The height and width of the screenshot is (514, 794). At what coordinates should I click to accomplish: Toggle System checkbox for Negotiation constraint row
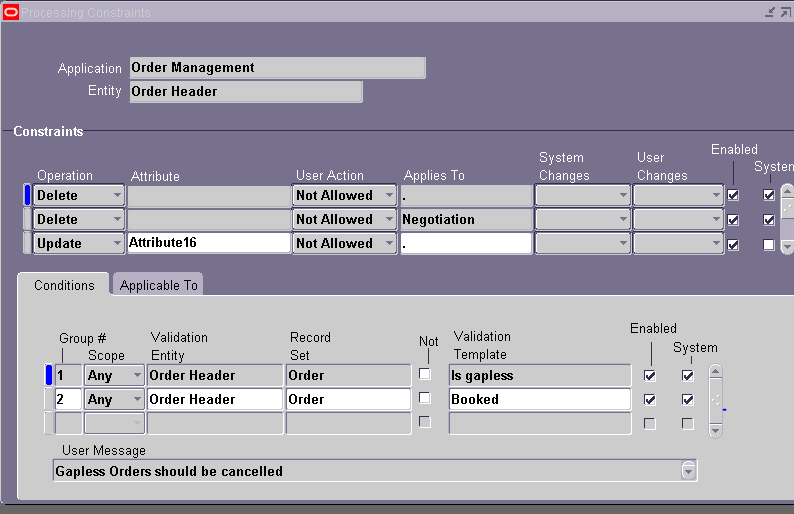[769, 219]
